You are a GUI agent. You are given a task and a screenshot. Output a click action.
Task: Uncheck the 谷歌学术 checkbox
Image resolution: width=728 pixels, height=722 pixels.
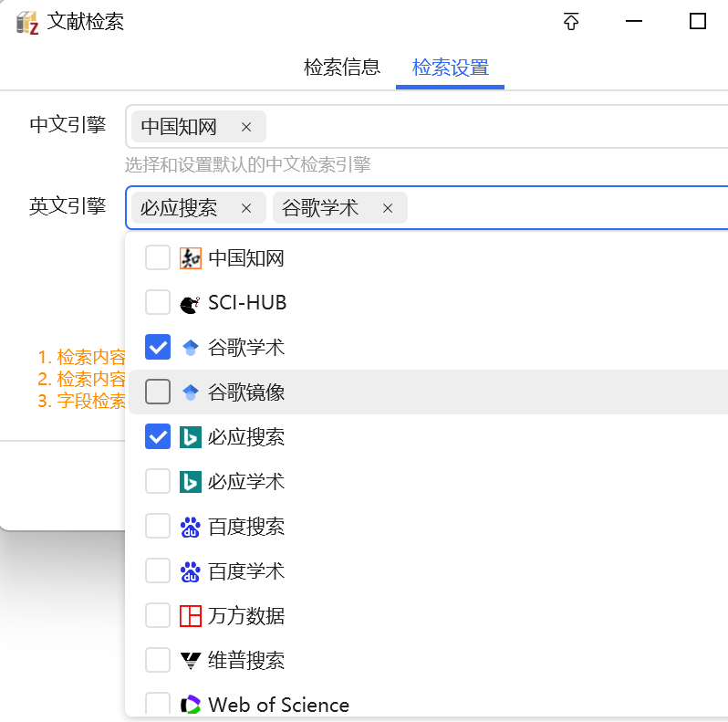[158, 347]
